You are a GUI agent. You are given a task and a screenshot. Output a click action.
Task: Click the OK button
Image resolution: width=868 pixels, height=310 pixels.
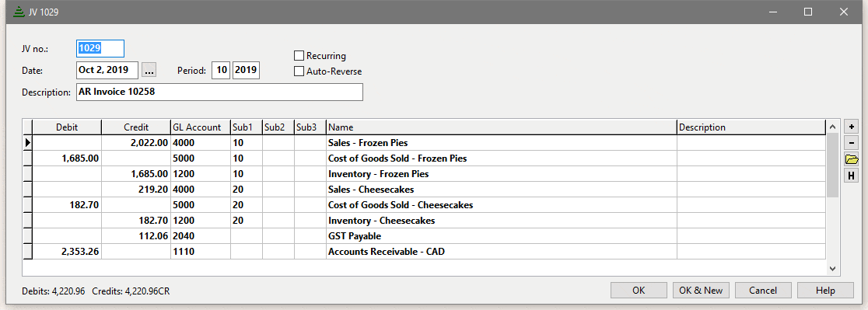pyautogui.click(x=639, y=291)
